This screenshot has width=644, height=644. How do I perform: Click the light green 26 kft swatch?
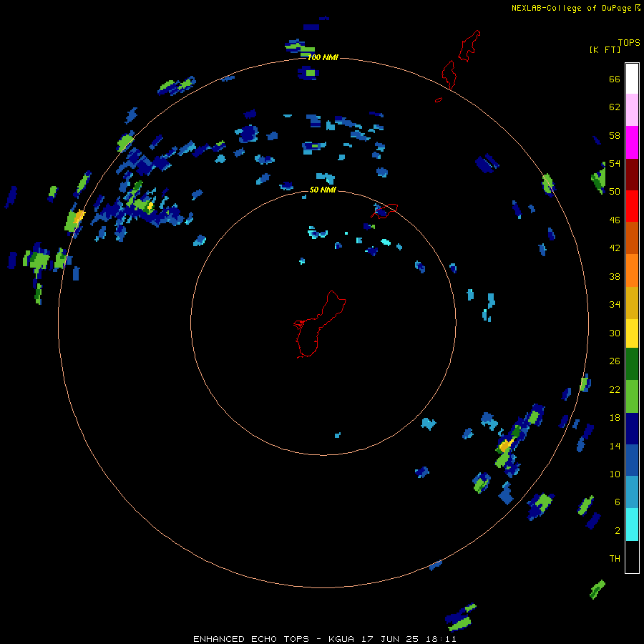[632, 396]
